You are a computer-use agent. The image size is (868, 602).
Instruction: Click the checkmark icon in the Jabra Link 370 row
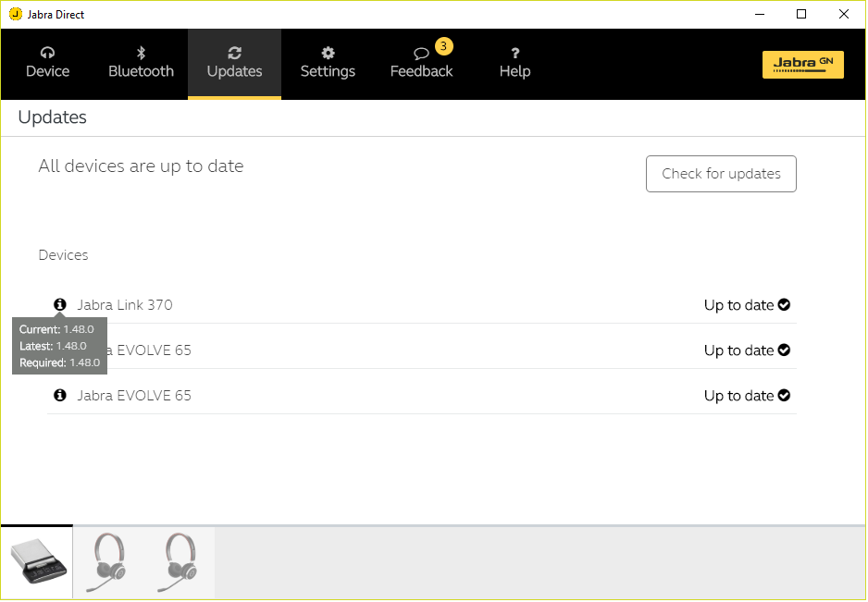coord(784,305)
